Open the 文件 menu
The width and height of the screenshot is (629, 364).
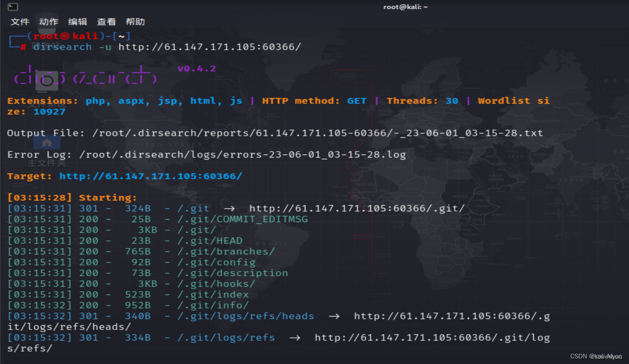(20, 22)
